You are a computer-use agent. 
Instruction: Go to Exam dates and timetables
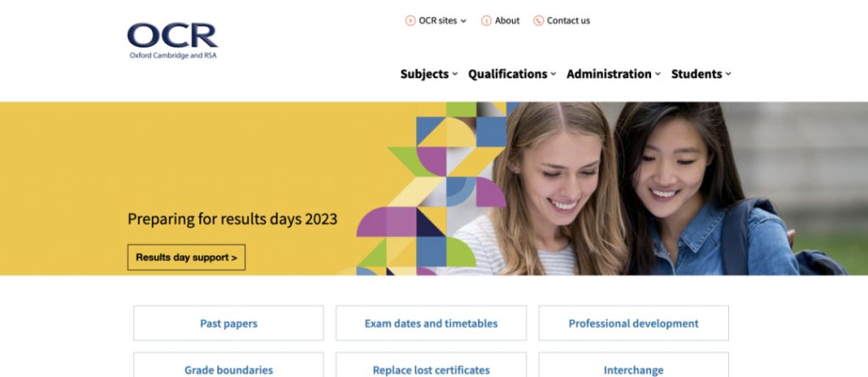431,324
